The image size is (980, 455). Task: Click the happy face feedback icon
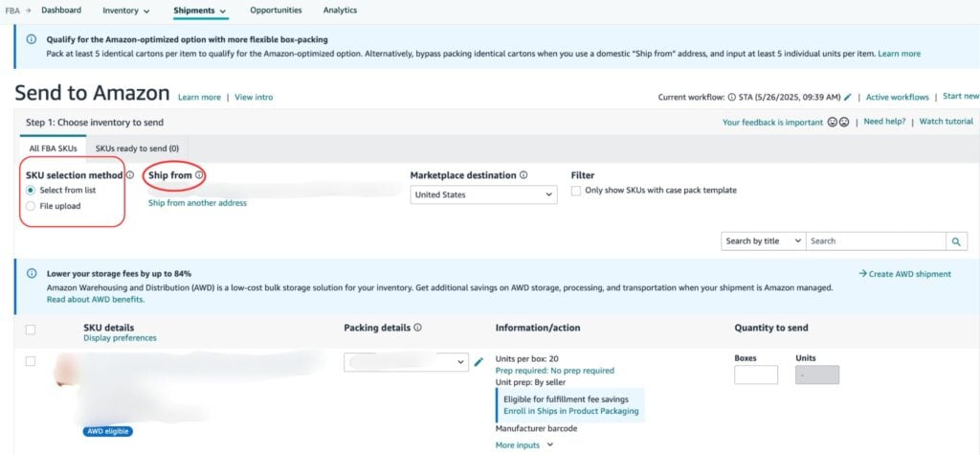[833, 123]
